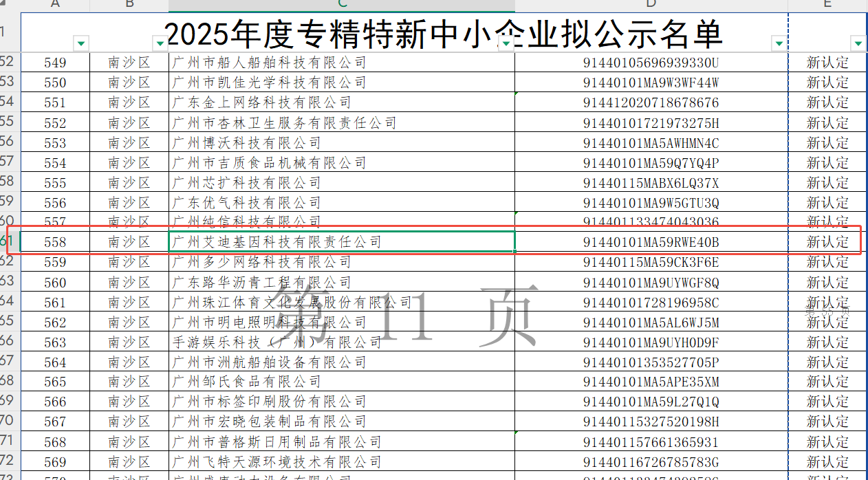Click 南沙区 cell beside serial 553
This screenshot has height=480, width=868.
tap(129, 143)
